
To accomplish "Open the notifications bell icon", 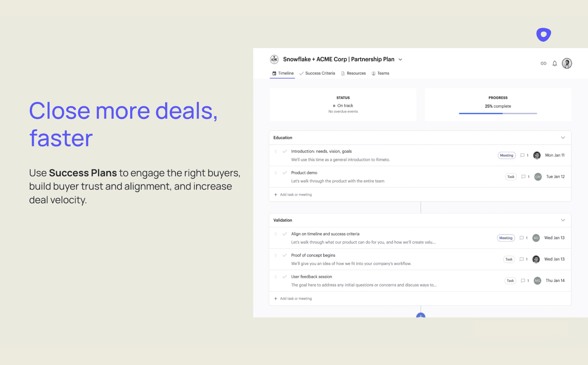I will coord(555,63).
